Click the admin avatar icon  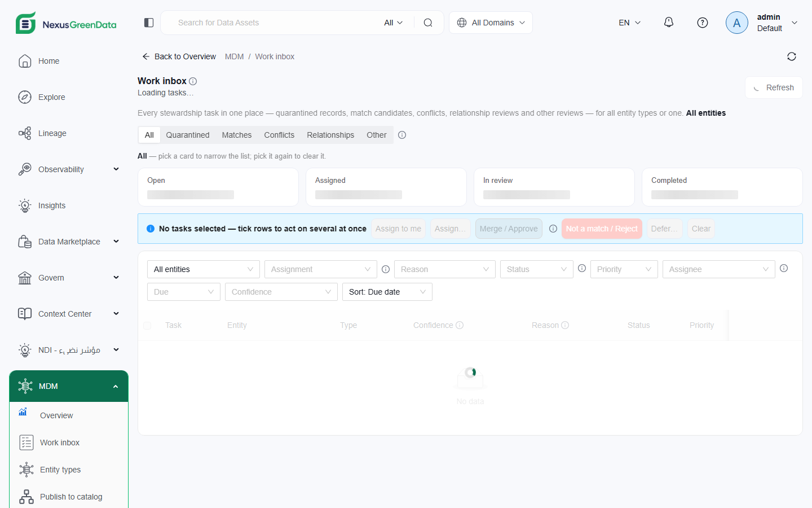pos(737,23)
